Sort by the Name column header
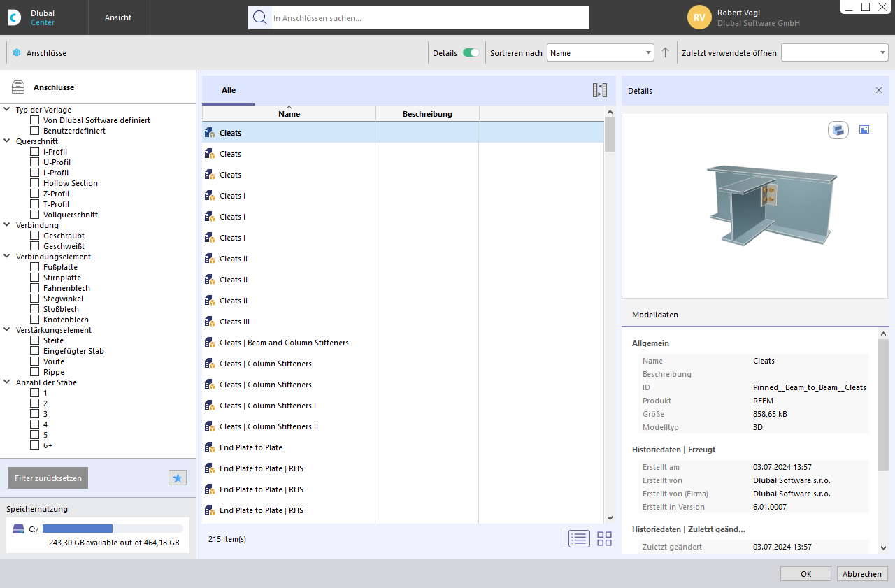 [289, 114]
